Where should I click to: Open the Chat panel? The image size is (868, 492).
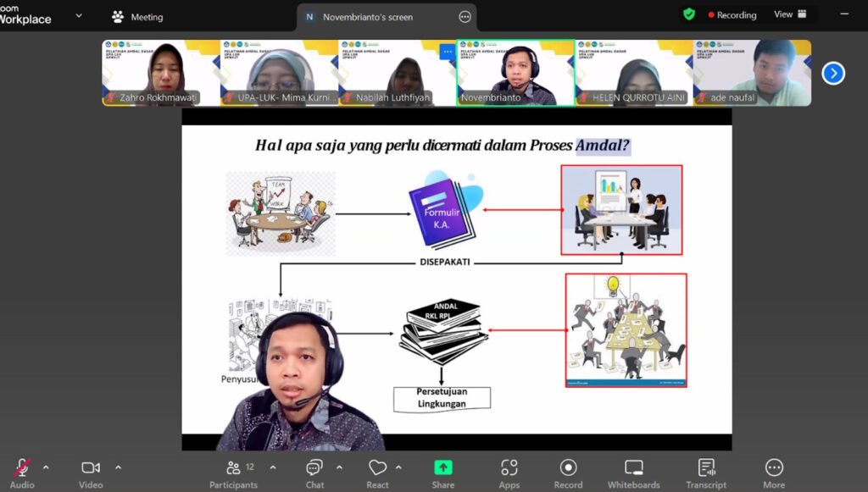pyautogui.click(x=314, y=473)
